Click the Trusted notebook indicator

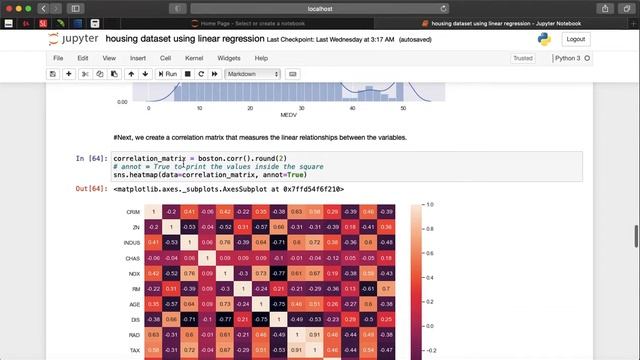click(523, 58)
